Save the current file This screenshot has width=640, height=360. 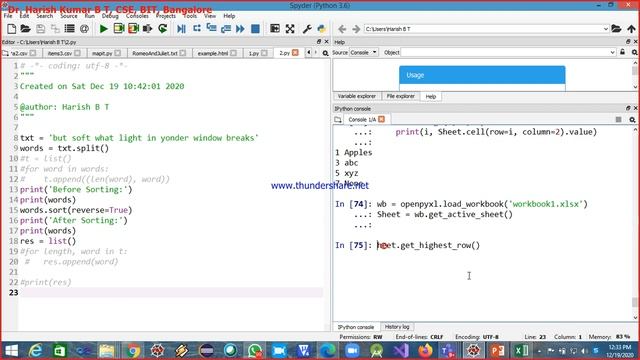click(40, 29)
